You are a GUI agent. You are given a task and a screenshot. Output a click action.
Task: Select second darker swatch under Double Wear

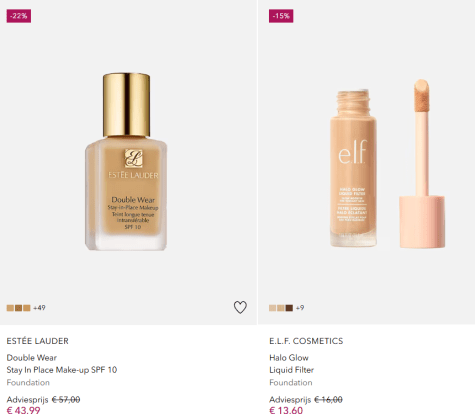tap(18, 308)
